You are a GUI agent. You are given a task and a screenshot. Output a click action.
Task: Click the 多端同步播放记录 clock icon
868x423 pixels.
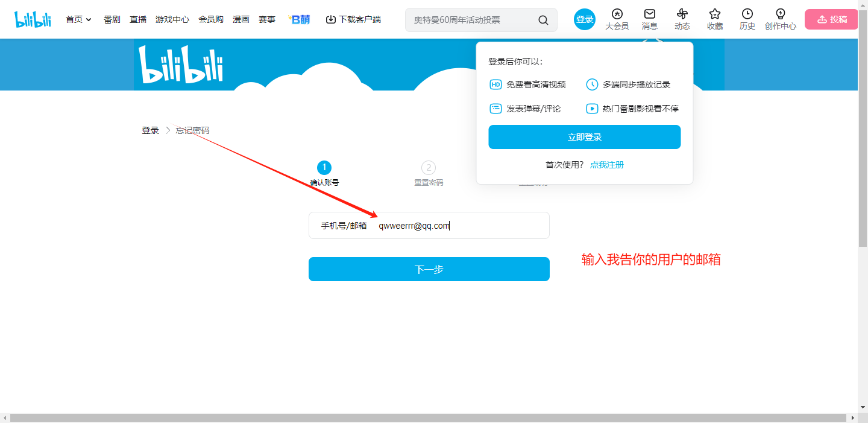(592, 84)
